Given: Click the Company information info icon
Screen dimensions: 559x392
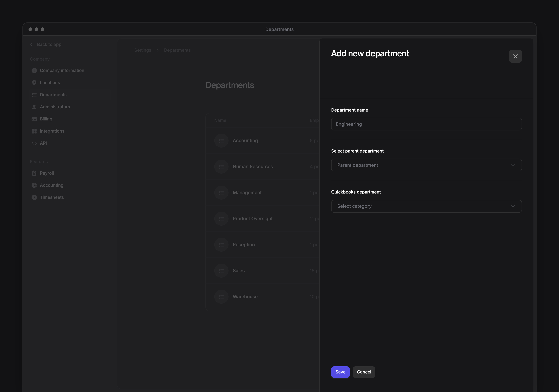Looking at the screenshot, I should (34, 71).
